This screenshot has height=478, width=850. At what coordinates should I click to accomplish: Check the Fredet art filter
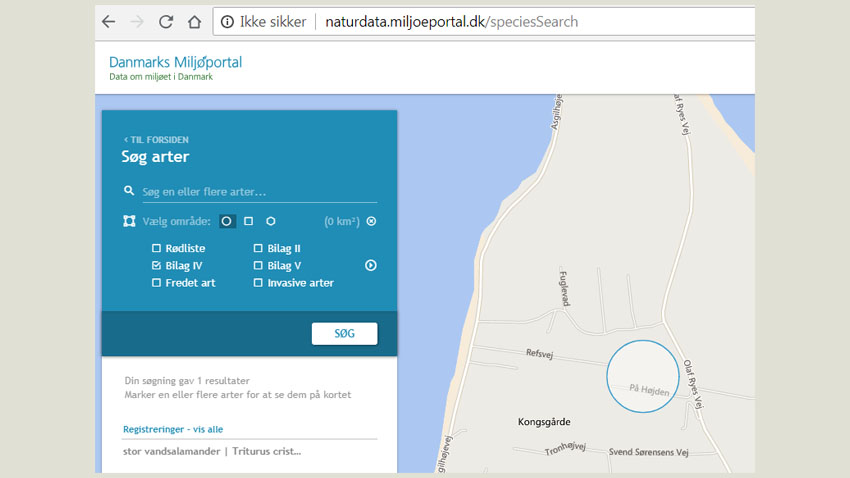(156, 283)
